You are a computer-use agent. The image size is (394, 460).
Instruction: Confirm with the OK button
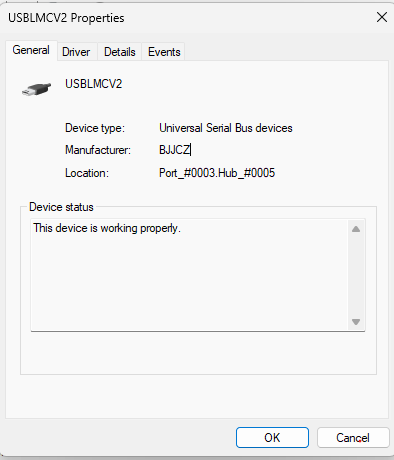[272, 438]
